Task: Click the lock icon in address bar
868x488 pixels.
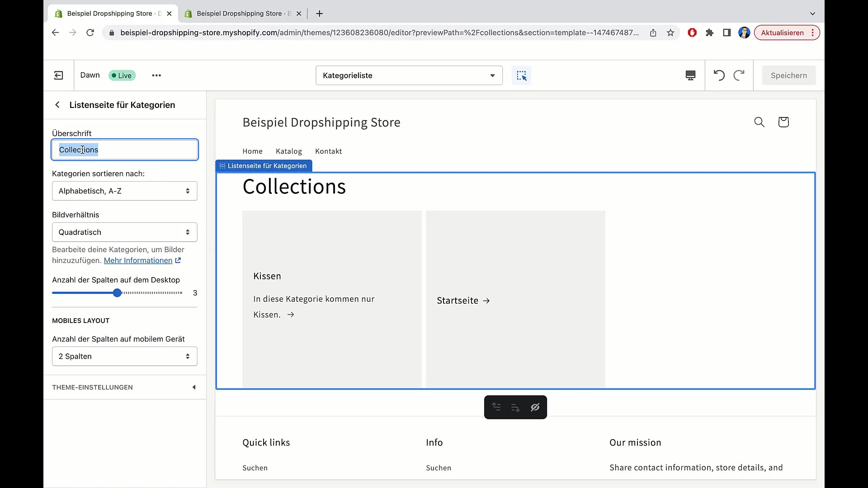Action: [112, 33]
